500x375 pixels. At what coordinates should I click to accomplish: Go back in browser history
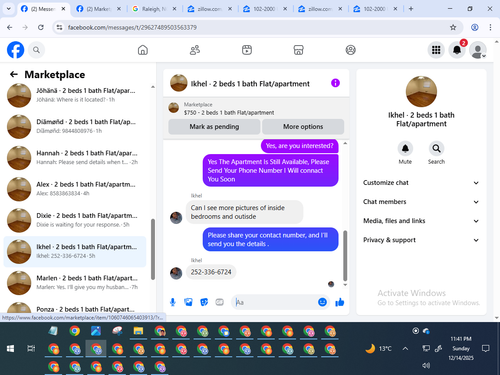[x=10, y=27]
